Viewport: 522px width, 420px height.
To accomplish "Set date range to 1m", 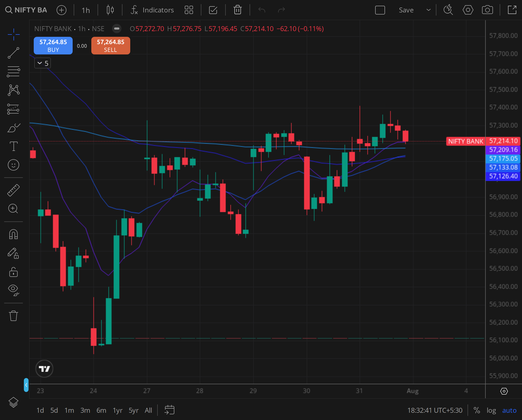I will [69, 410].
